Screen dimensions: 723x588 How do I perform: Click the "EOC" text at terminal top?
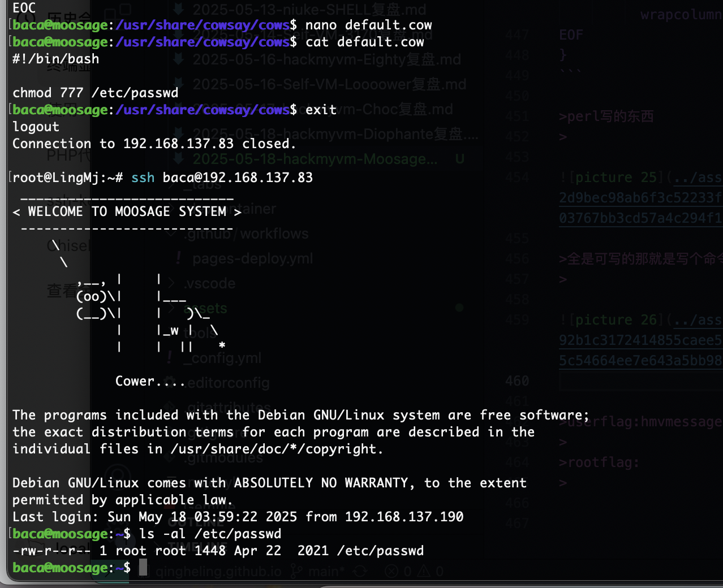(x=24, y=8)
